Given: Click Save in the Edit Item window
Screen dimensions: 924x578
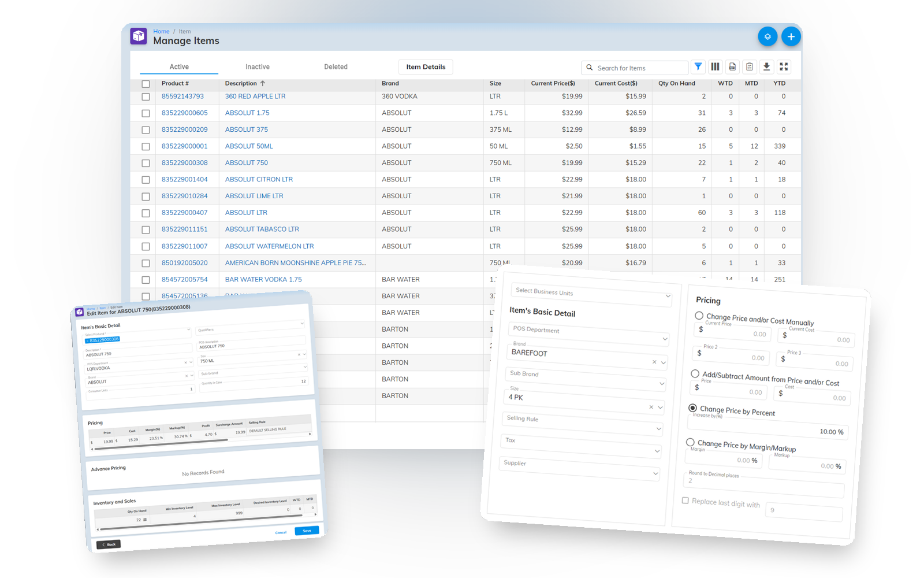Looking at the screenshot, I should (307, 531).
